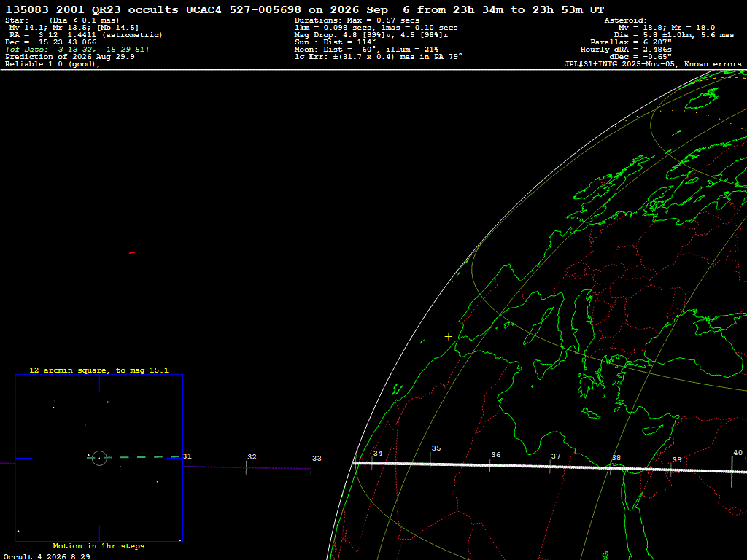Click the time marker labeled 40
Viewport: 747px width, 560px height.
pos(738,452)
